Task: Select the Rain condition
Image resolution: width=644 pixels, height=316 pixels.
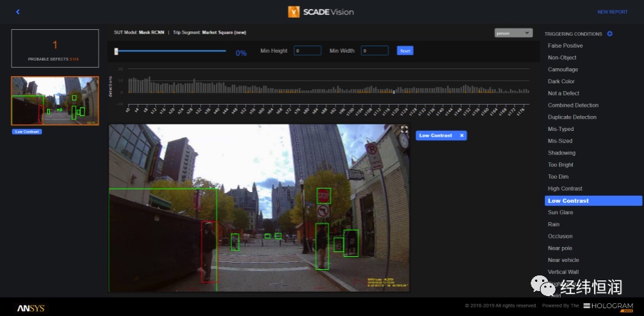Action: tap(554, 224)
